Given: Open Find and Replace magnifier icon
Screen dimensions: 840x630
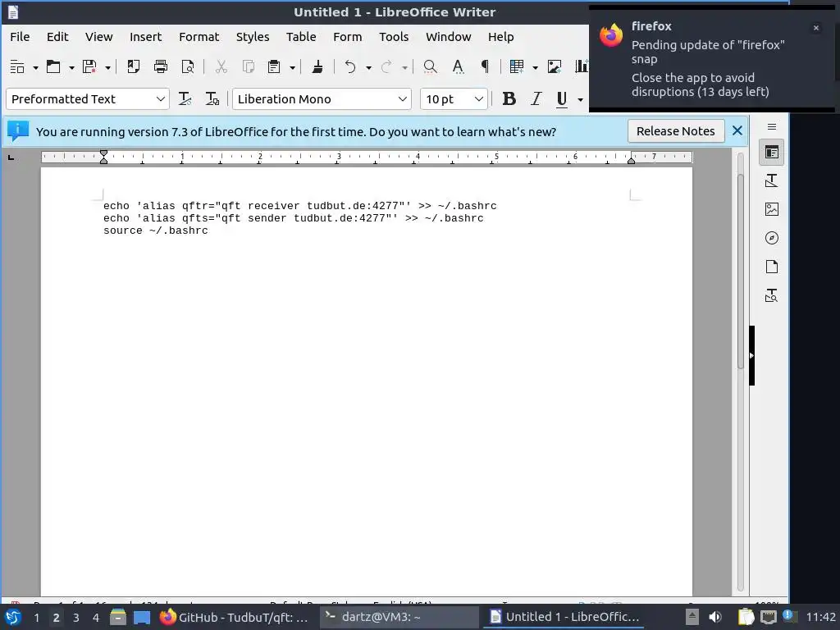Looking at the screenshot, I should [430, 67].
